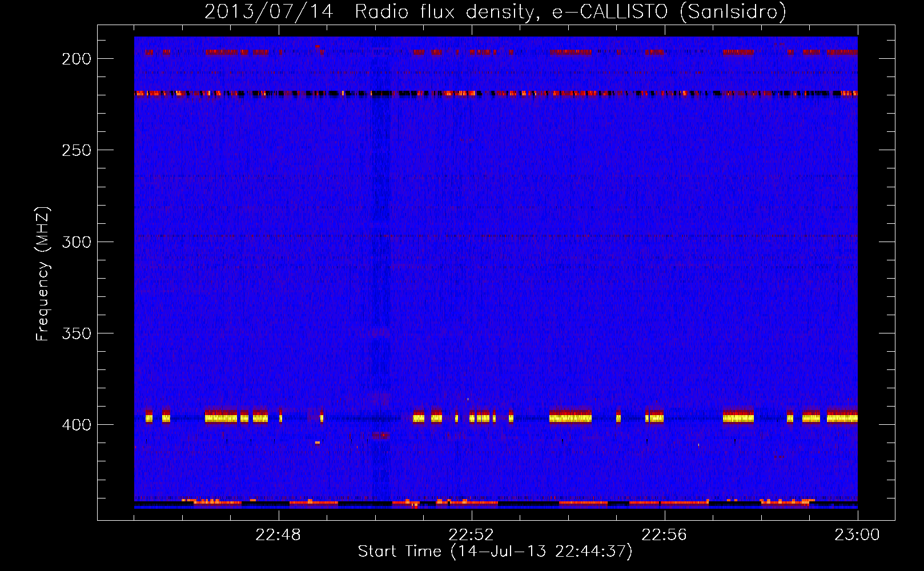
Task: Click the 350 frequency tick label
Action: coord(77,333)
